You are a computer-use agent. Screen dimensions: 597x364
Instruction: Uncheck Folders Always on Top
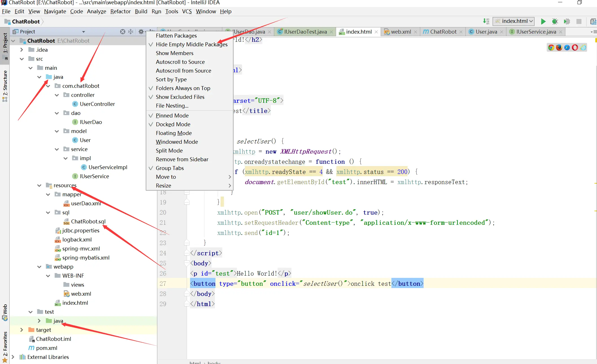pos(183,88)
